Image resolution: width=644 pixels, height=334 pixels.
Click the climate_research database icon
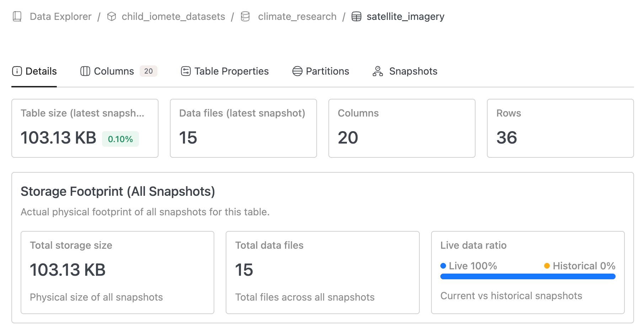tap(245, 16)
